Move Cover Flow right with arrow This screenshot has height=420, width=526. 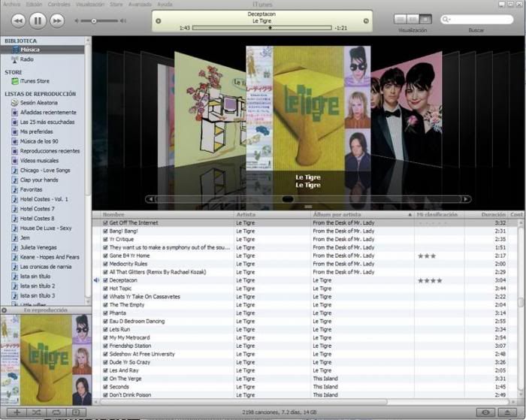(x=466, y=199)
